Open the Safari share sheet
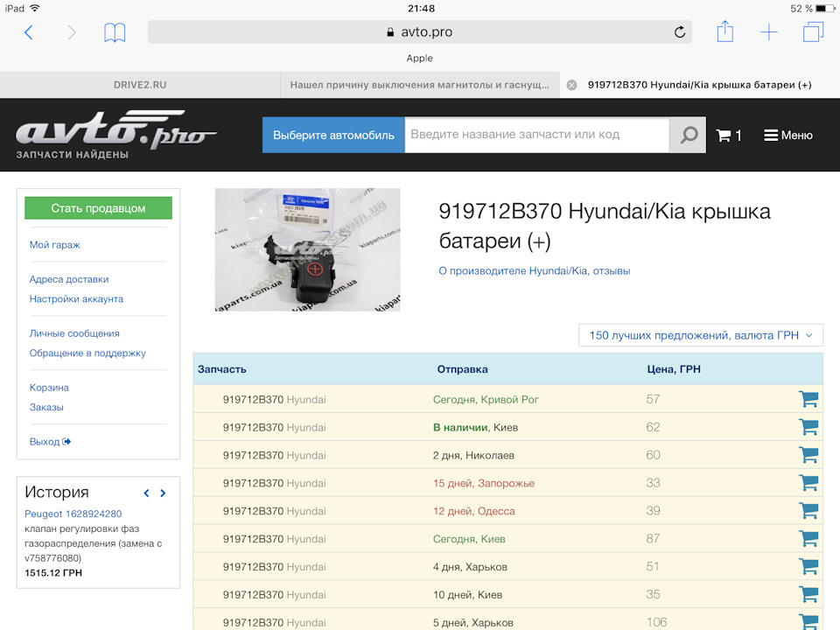840x630 pixels. 724,31
